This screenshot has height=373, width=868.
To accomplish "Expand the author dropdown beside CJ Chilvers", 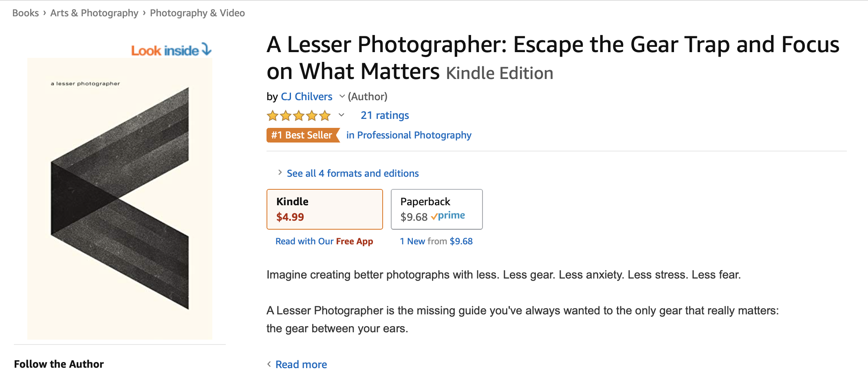I will [341, 97].
